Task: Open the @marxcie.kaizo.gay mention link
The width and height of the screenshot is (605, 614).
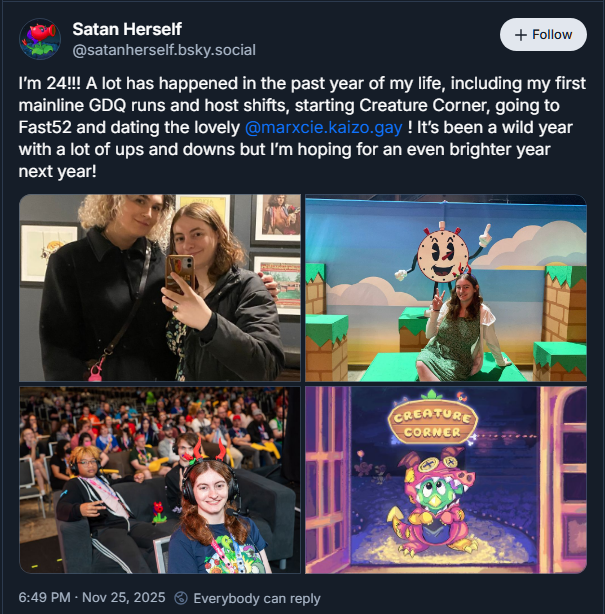Action: [x=323, y=128]
